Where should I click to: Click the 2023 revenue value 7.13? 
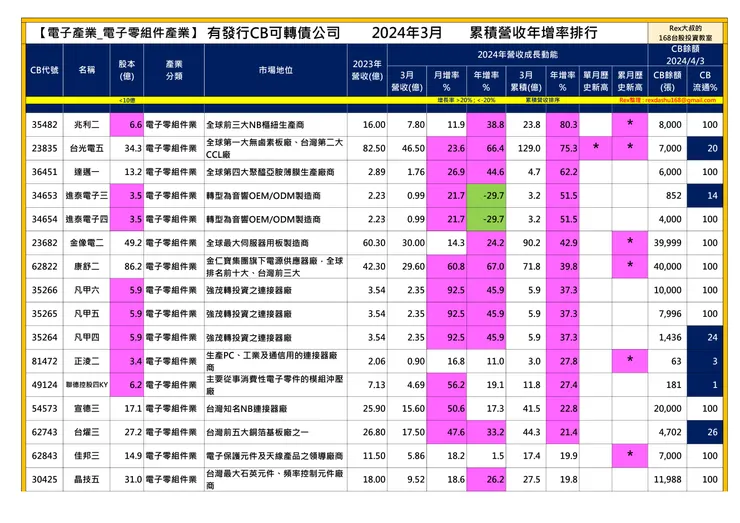pos(377,385)
